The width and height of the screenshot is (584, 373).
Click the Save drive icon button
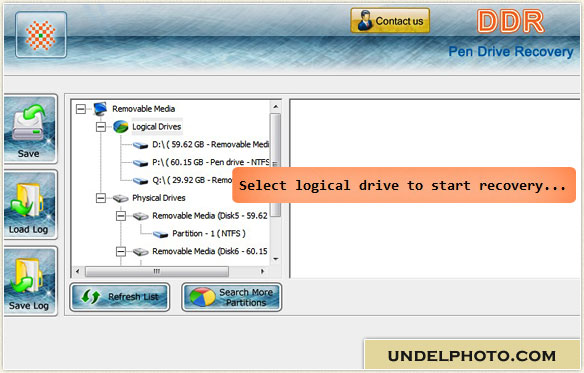point(30,129)
